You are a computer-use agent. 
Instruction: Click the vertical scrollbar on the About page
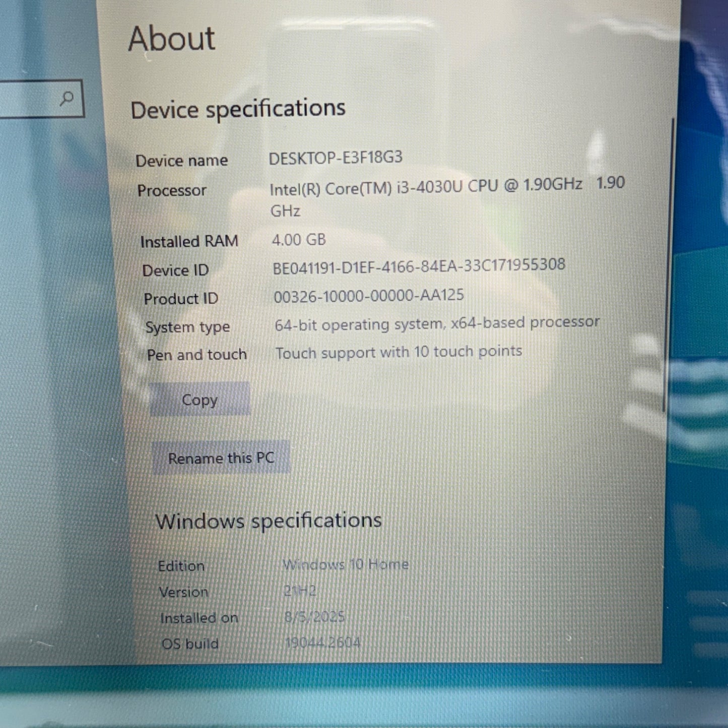coord(669,264)
